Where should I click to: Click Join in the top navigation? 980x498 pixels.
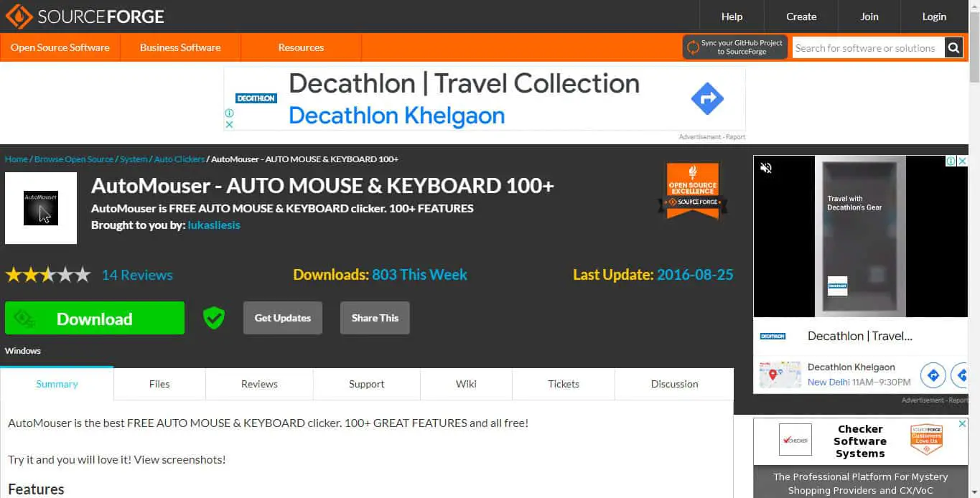869,17
